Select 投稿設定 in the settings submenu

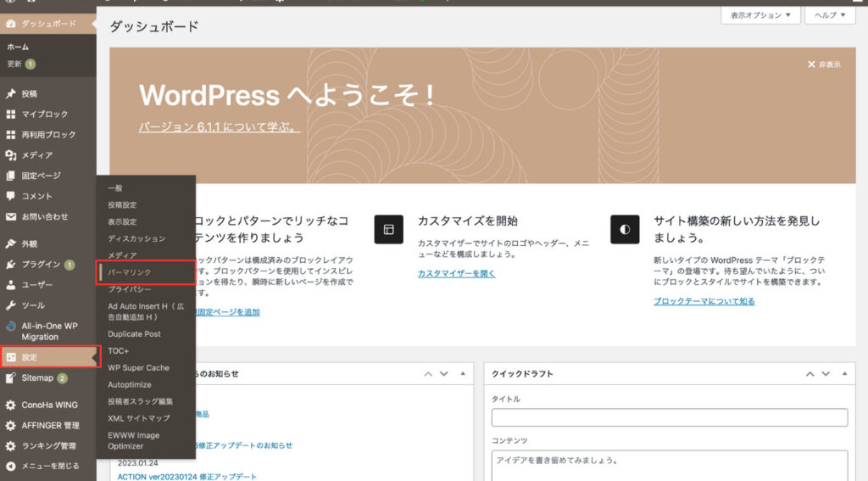coord(122,205)
